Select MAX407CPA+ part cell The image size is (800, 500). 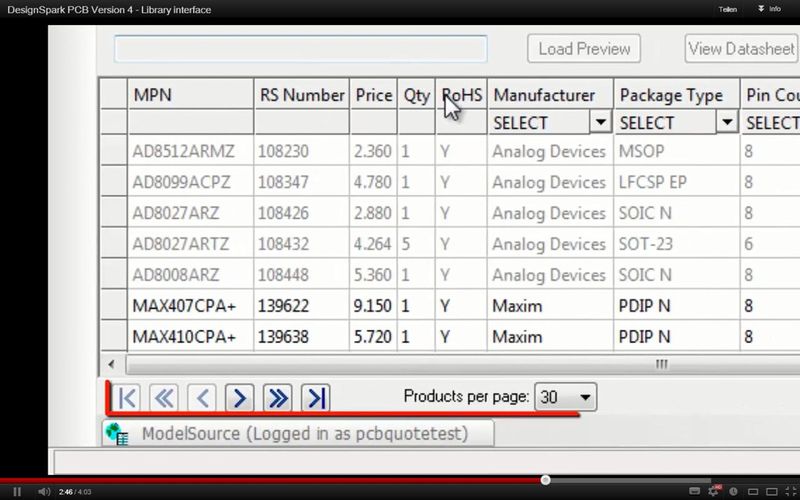(190, 305)
